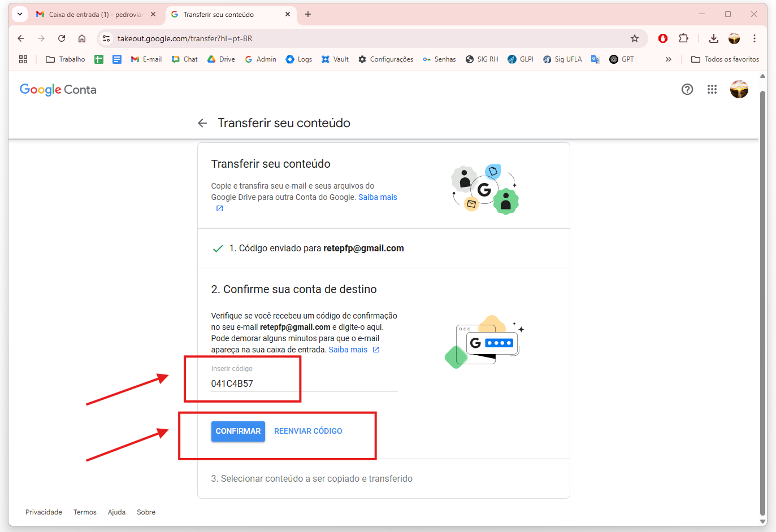Expand the hidden bookmarks overflow chevron
Image resolution: width=776 pixels, height=532 pixels.
coord(668,59)
